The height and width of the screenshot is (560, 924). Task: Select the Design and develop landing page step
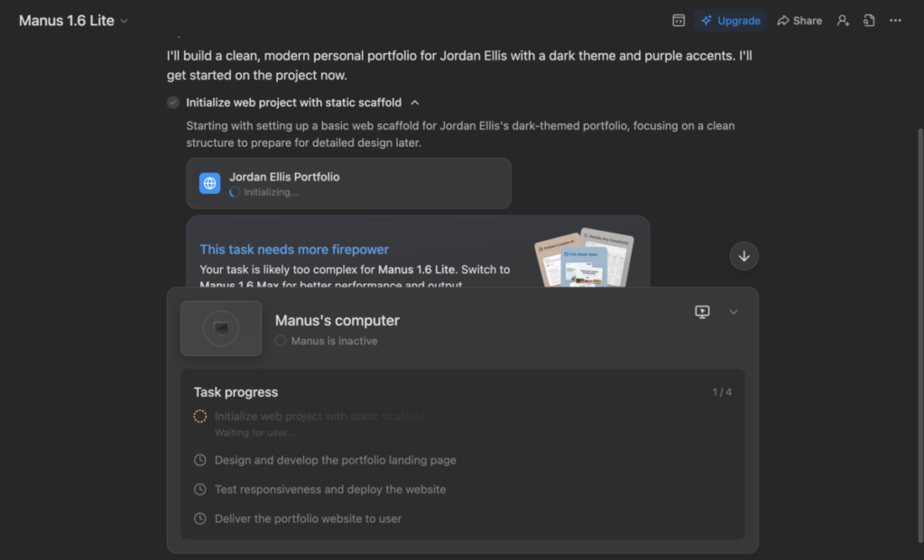point(335,460)
